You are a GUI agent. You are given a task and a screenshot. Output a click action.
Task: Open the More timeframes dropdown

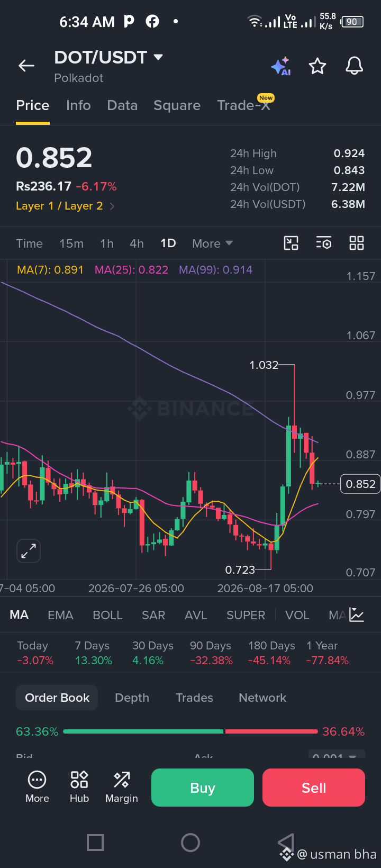coord(212,243)
